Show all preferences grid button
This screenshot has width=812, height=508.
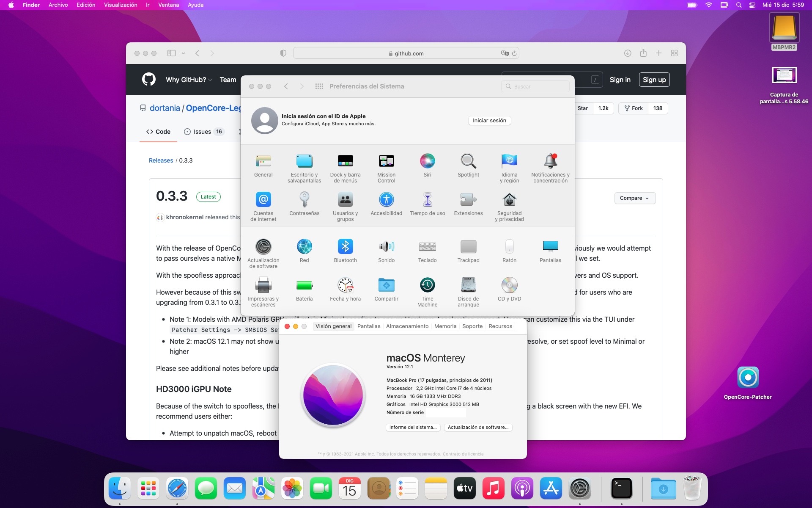click(x=319, y=86)
